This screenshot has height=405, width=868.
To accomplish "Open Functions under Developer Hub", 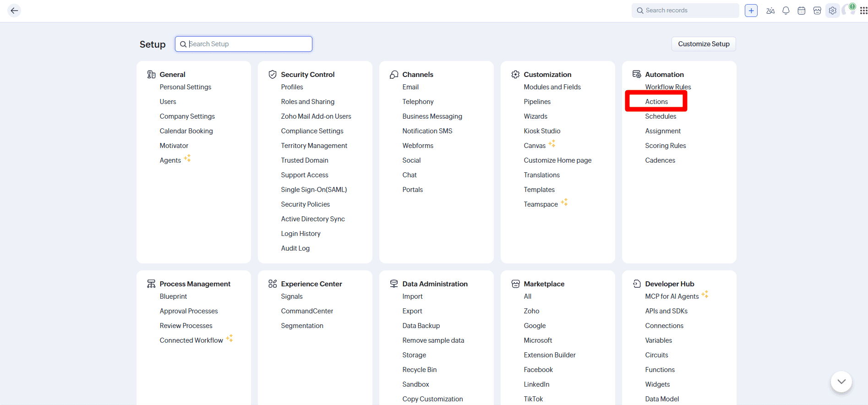I will coord(660,370).
